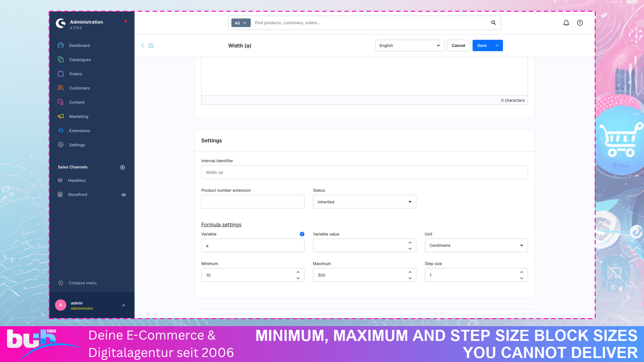
Task: Click the Save button
Action: (x=482, y=46)
